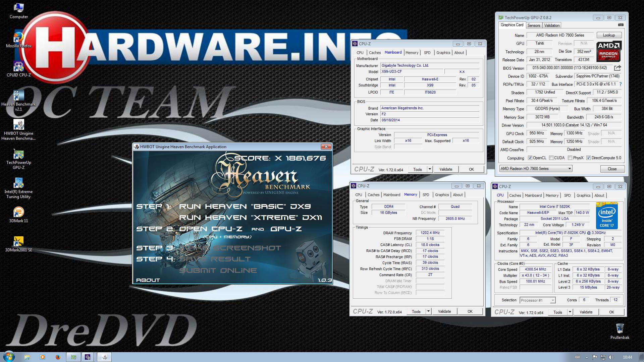Click Validate in the CPU-Z CPU window
The image size is (644, 362).
(x=586, y=312)
